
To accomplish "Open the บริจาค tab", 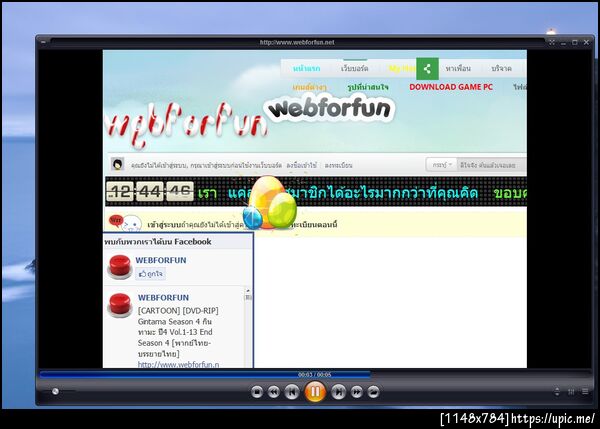I will [502, 69].
